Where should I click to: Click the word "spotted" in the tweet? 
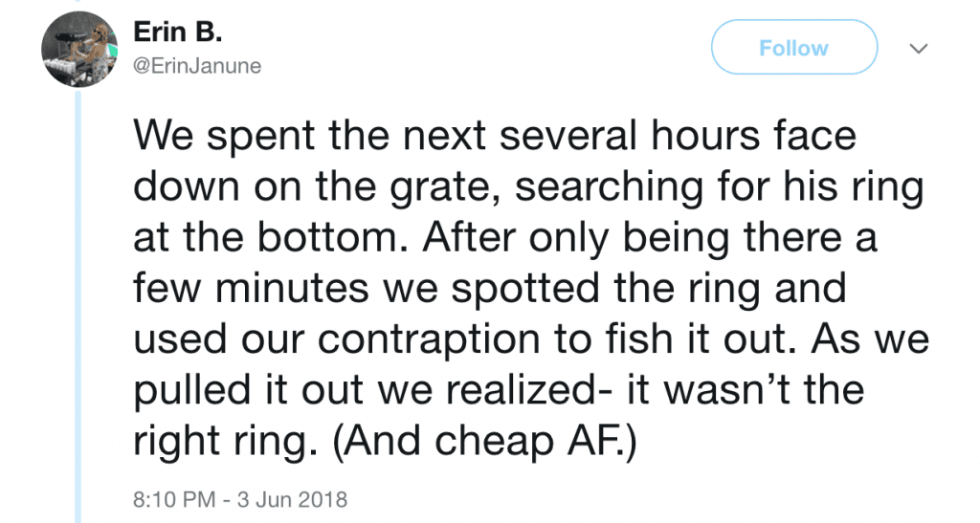[527, 290]
